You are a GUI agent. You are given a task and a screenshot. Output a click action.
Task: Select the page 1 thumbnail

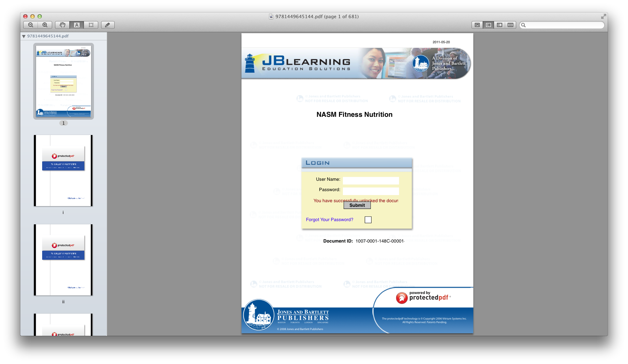tap(64, 81)
